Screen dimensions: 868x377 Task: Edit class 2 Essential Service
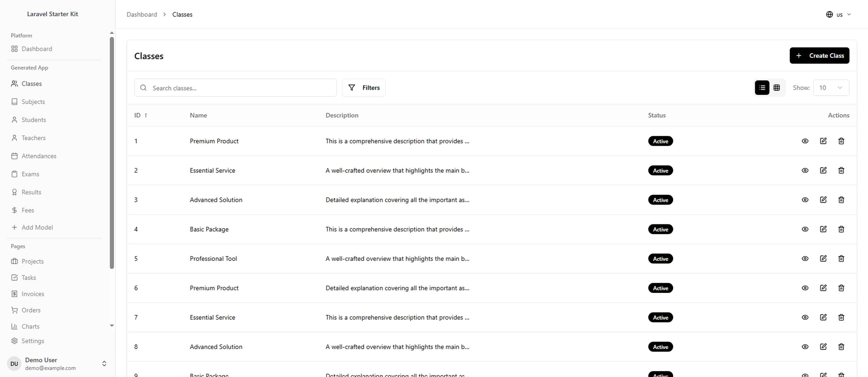[x=823, y=170]
